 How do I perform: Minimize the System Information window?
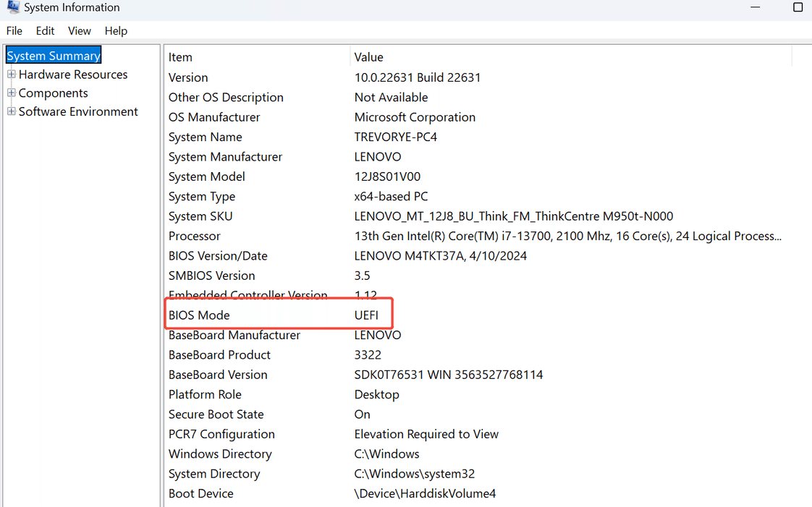point(755,7)
